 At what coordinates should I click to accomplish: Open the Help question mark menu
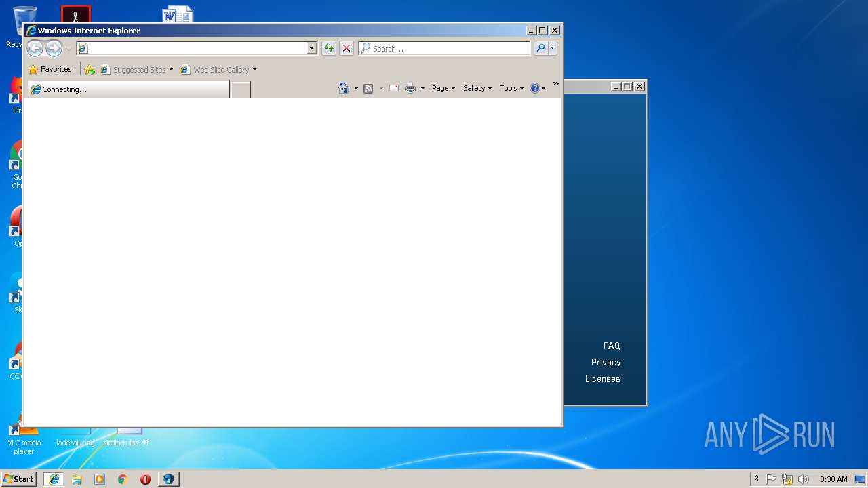pyautogui.click(x=537, y=88)
